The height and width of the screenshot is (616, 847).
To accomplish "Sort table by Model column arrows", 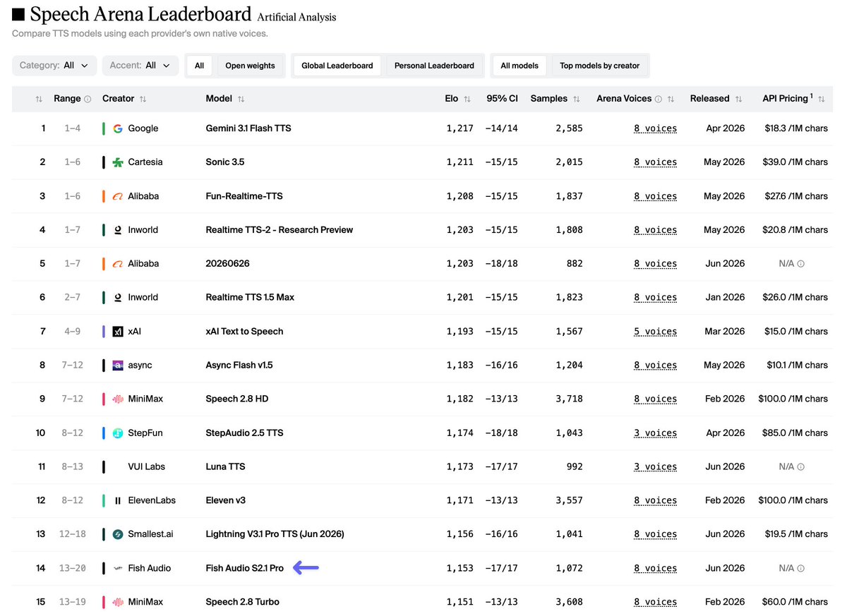I will (x=241, y=99).
